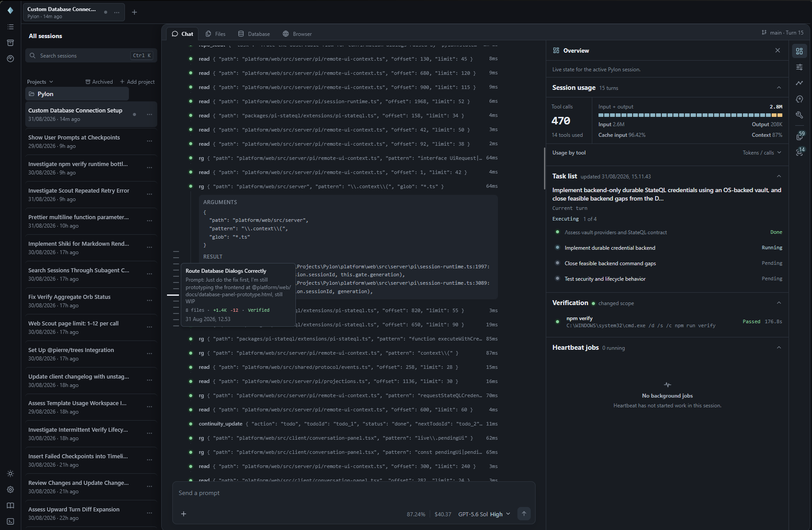Screen dimensions: 812x530
Task: Click the send arrow button
Action: click(x=524, y=514)
